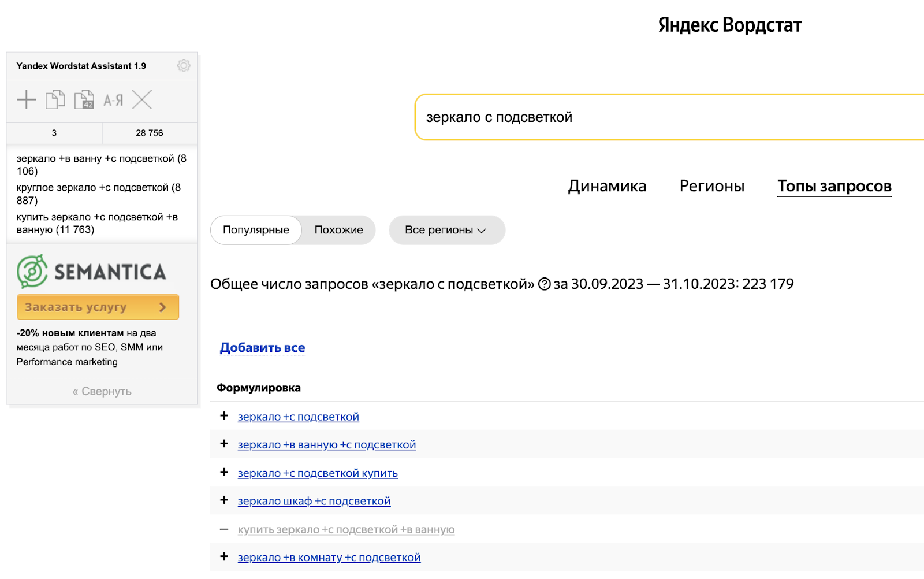Viewport: 924px width, 579px height.
Task: Click Яндекс Вордстат logo title
Action: (x=730, y=25)
